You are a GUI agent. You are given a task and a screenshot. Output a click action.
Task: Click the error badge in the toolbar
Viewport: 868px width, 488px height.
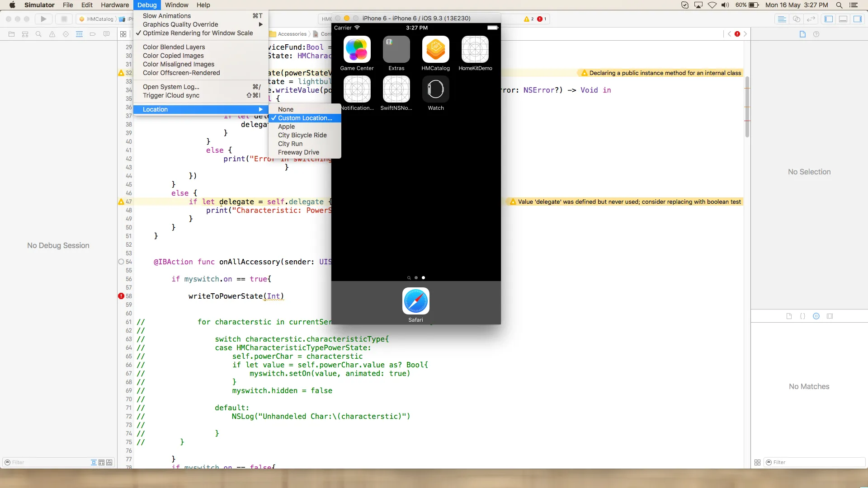tap(542, 19)
